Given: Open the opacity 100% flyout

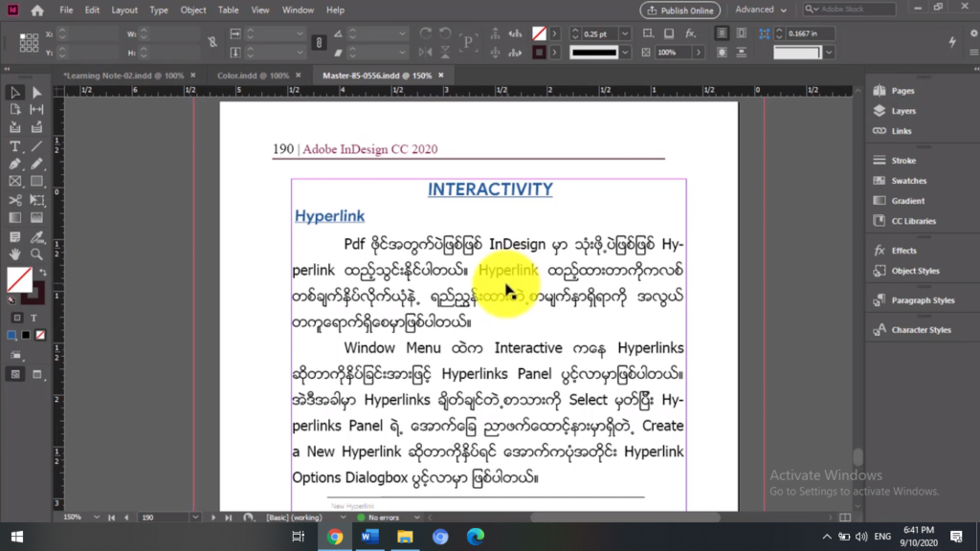Looking at the screenshot, I should click(x=698, y=53).
